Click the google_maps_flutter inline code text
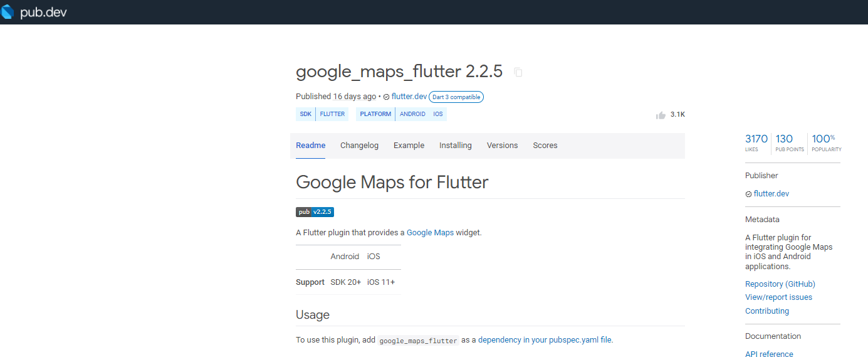The height and width of the screenshot is (357, 868). pos(419,341)
